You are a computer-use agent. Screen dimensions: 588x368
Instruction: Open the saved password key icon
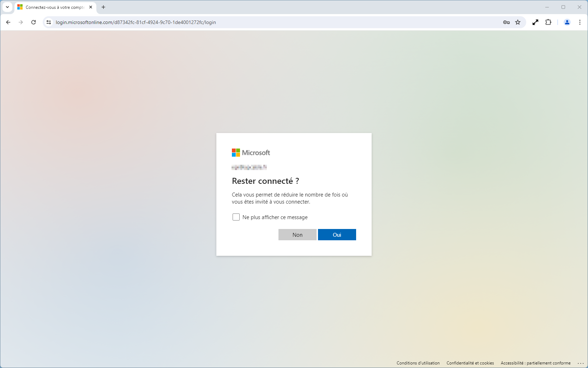click(x=506, y=22)
